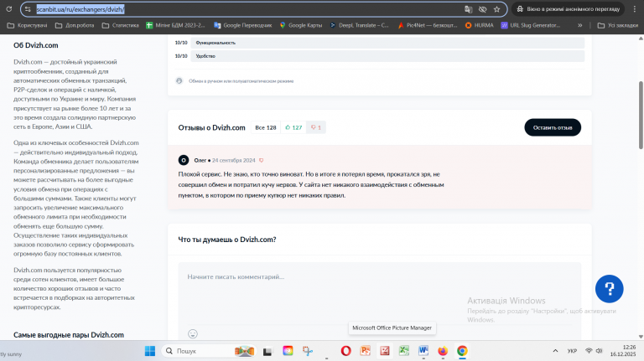Open the weather widget showing sunny

coord(11,354)
